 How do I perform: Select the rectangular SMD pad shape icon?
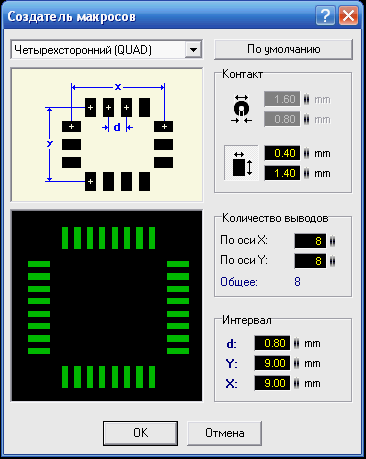pos(241,163)
